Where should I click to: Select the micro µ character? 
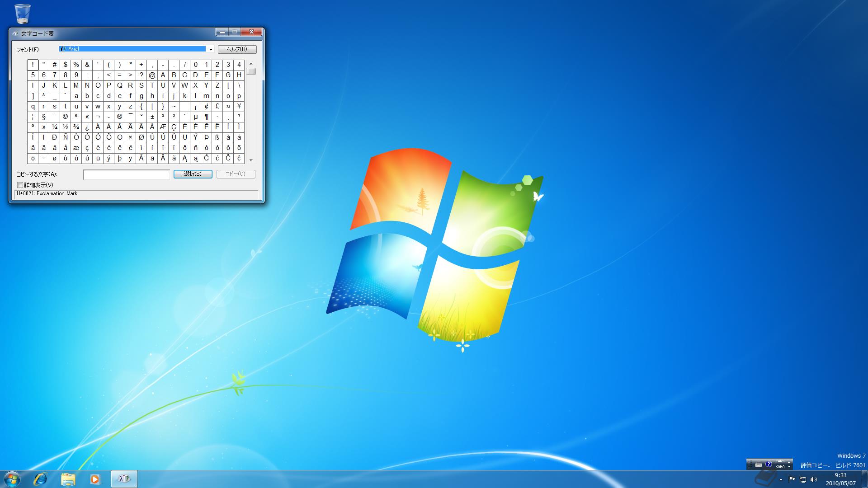coord(196,117)
